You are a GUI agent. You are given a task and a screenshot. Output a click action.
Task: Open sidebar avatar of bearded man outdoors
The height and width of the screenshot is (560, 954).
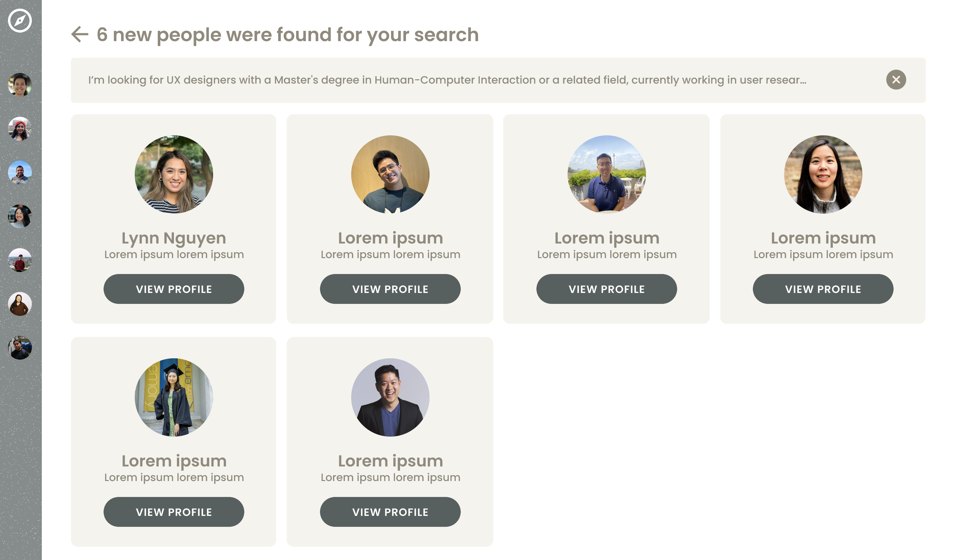20,173
